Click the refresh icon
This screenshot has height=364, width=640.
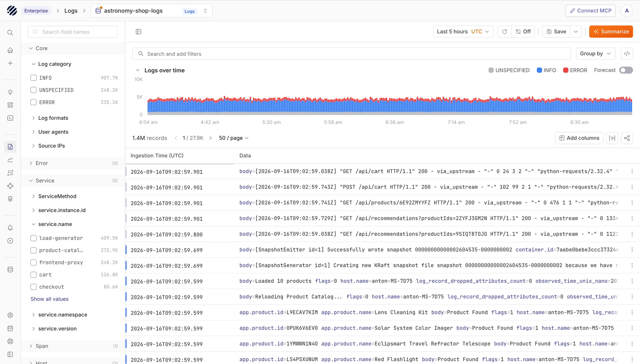(x=505, y=32)
